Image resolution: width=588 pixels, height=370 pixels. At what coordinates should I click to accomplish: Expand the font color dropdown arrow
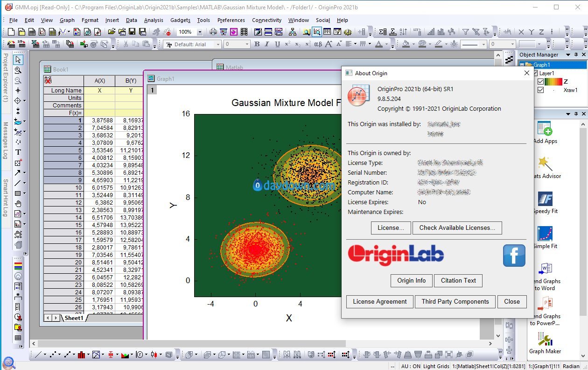coord(386,44)
